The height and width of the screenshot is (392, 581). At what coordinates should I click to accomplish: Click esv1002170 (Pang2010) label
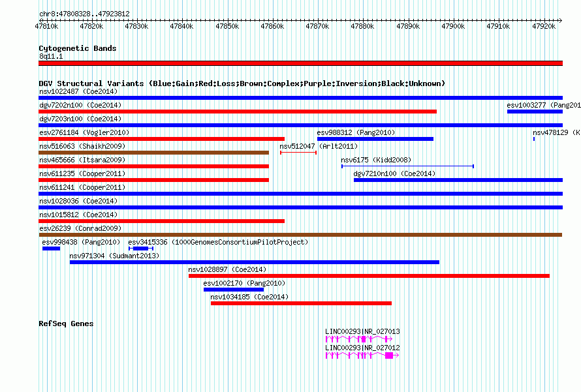[x=244, y=283]
